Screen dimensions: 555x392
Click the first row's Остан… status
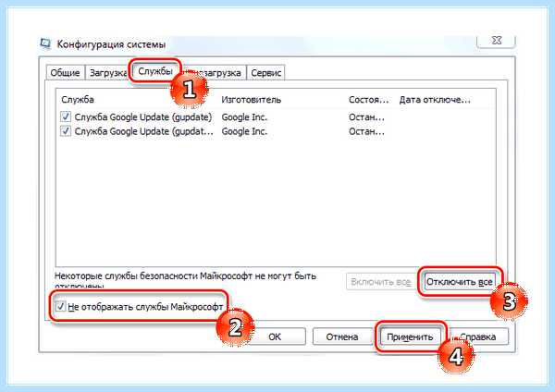(366, 117)
